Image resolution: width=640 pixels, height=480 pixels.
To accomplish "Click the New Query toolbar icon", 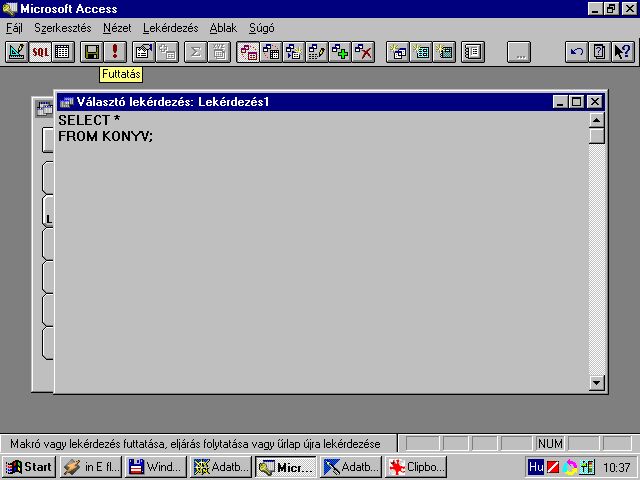I will pyautogui.click(x=398, y=52).
